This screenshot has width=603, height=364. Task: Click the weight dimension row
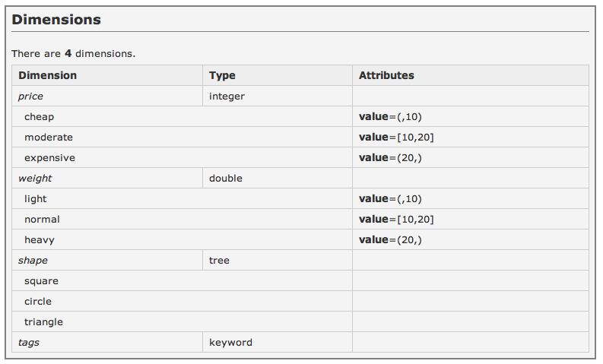coord(300,178)
